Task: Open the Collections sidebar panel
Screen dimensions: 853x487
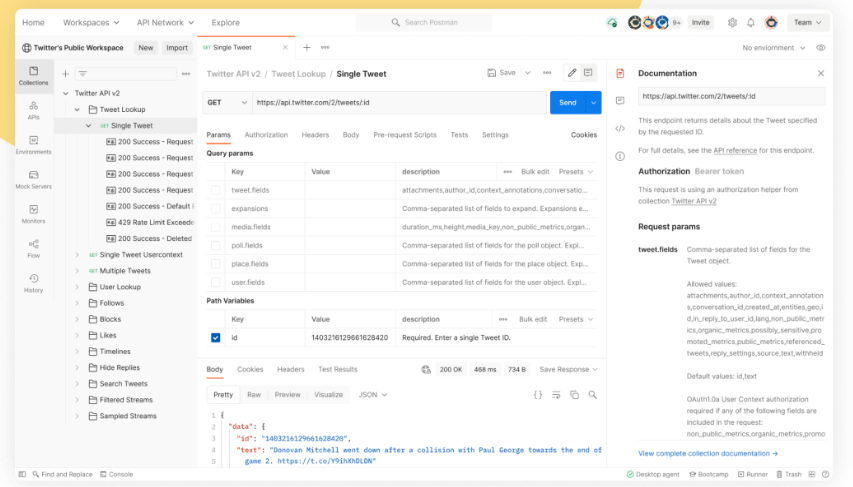Action: [x=33, y=76]
